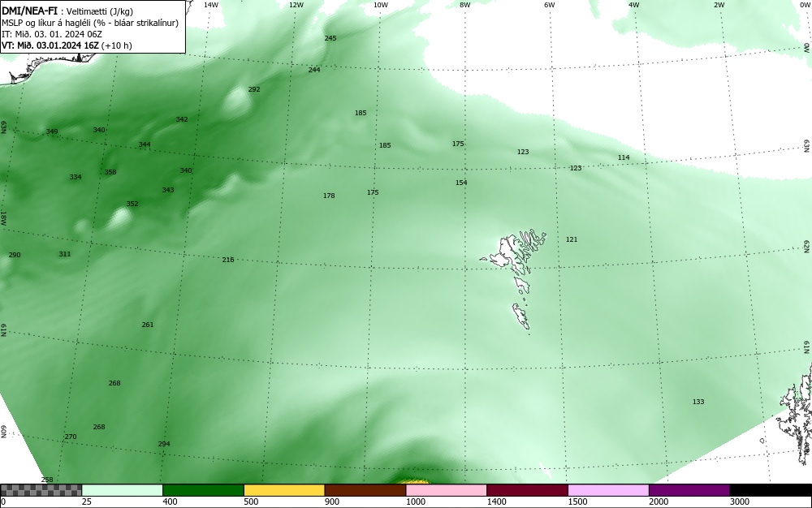Click the "10W" longitude label
This screenshot has width=812, height=508.
pyautogui.click(x=381, y=5)
